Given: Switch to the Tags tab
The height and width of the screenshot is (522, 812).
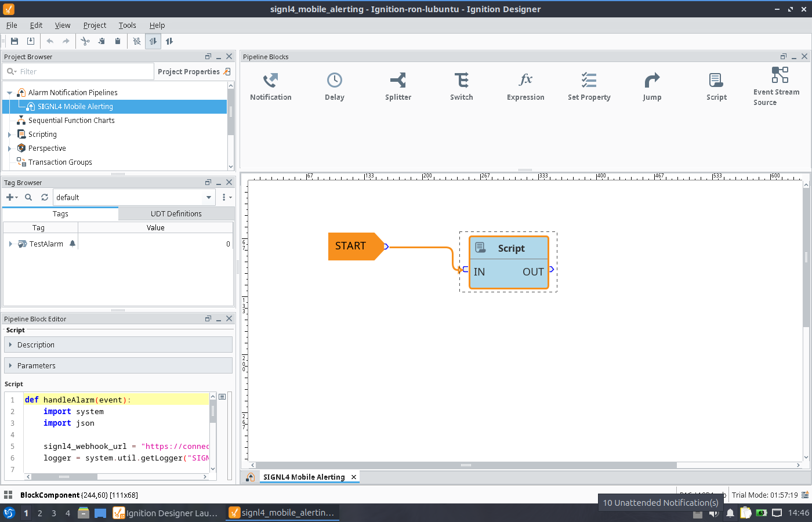Looking at the screenshot, I should tap(60, 214).
